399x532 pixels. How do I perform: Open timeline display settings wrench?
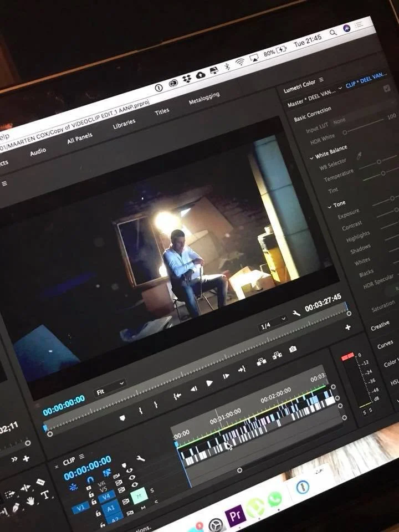point(140,459)
